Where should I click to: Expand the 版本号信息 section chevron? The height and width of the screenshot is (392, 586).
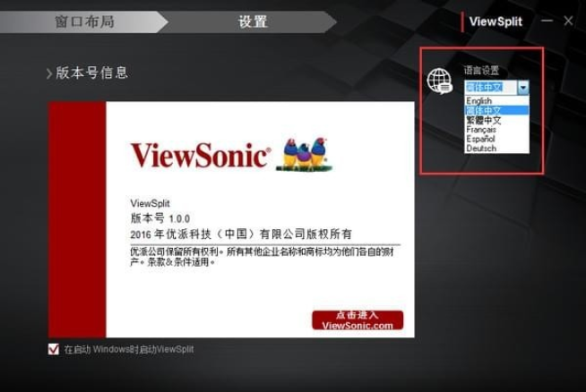click(x=49, y=73)
